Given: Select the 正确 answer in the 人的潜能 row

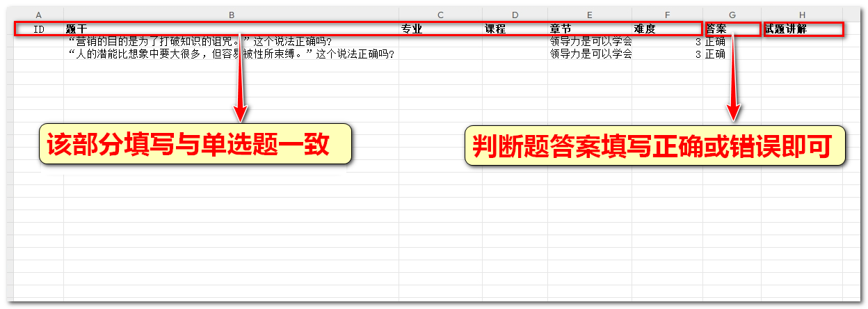Looking at the screenshot, I should tap(732, 54).
